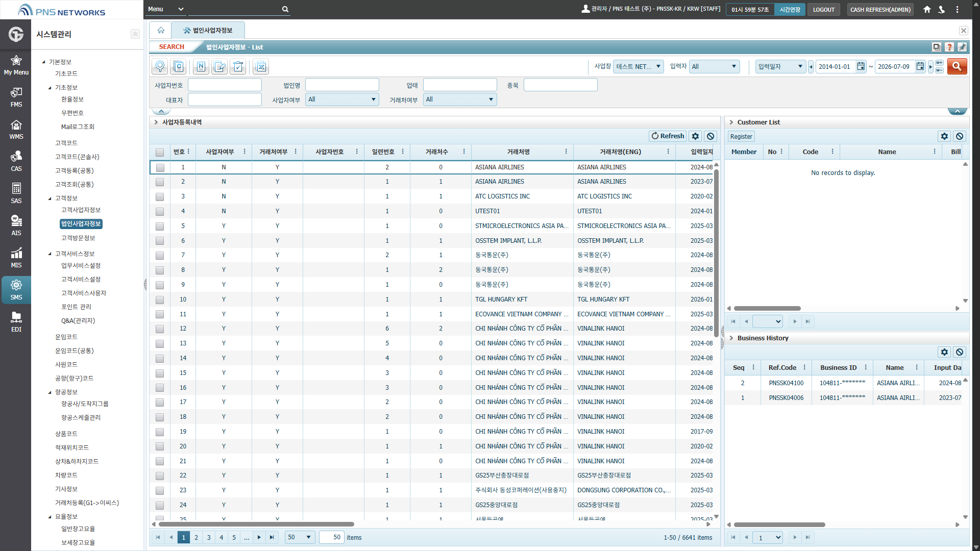Click the Register button in Customer List
Image resolution: width=980 pixels, height=551 pixels.
(x=741, y=137)
